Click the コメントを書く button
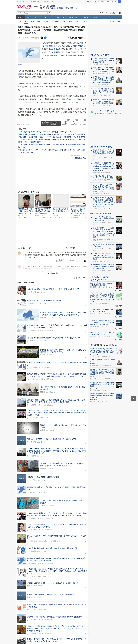Viewport: 138px width, 644px height. (x=69, y=248)
